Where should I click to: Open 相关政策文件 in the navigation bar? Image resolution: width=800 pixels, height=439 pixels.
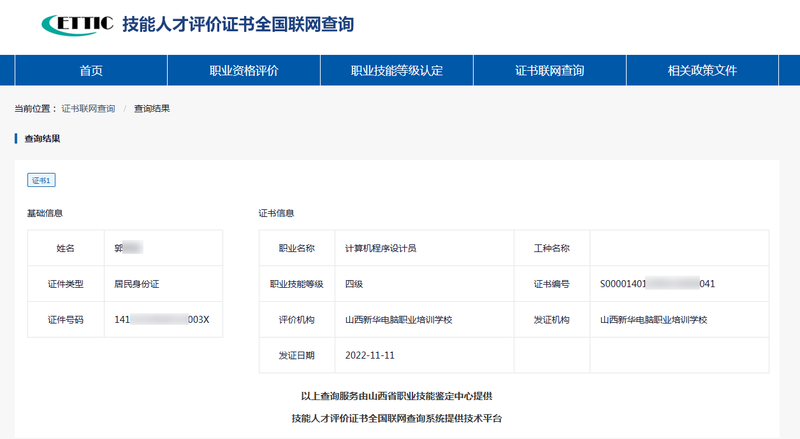pyautogui.click(x=702, y=71)
